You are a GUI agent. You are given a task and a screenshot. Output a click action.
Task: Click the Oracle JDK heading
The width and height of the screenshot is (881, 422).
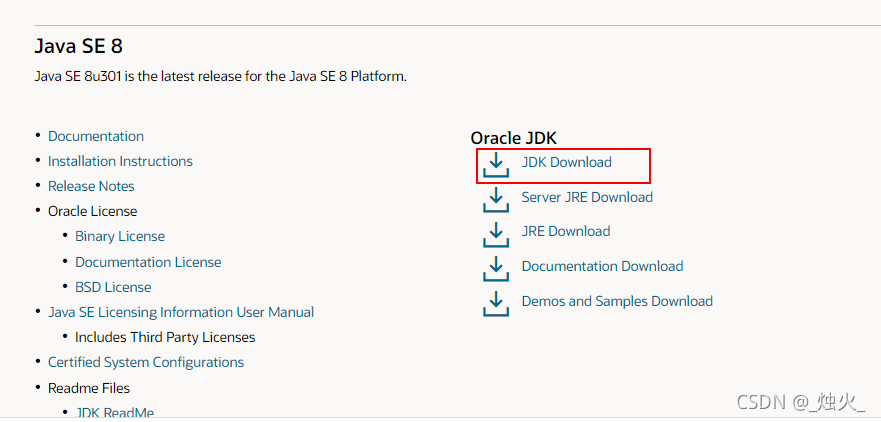(x=514, y=138)
